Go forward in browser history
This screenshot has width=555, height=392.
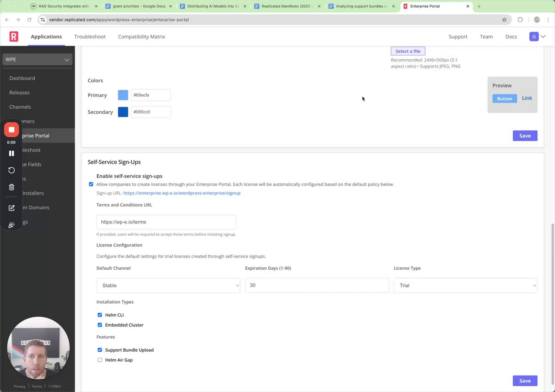click(18, 19)
